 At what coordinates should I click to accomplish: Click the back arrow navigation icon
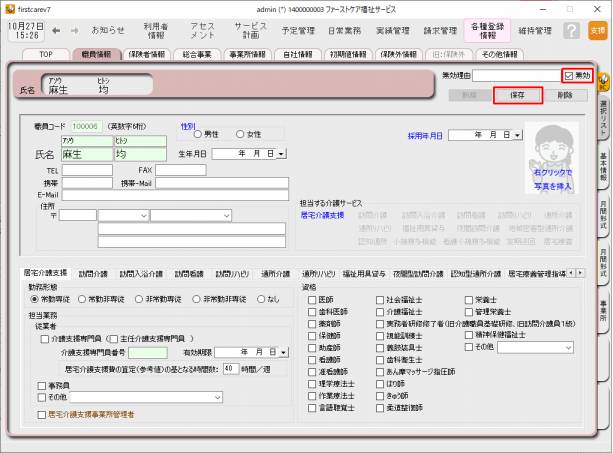(x=56, y=30)
